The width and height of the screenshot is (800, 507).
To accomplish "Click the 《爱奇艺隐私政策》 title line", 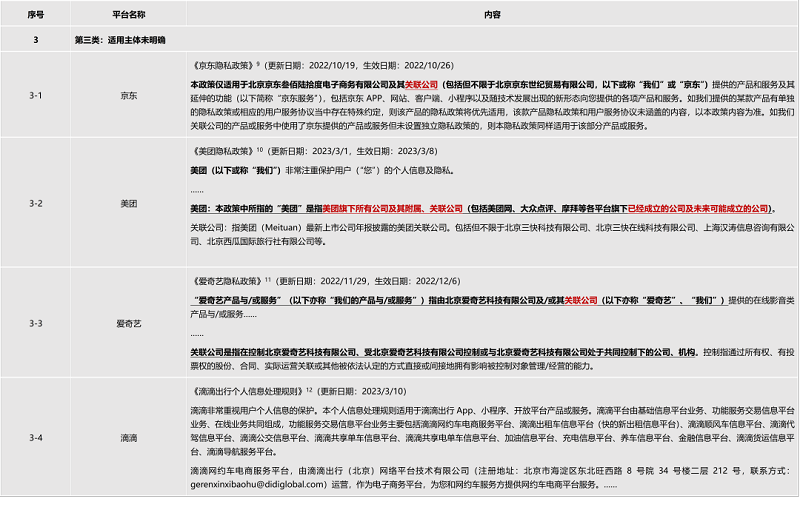I will coord(325,281).
